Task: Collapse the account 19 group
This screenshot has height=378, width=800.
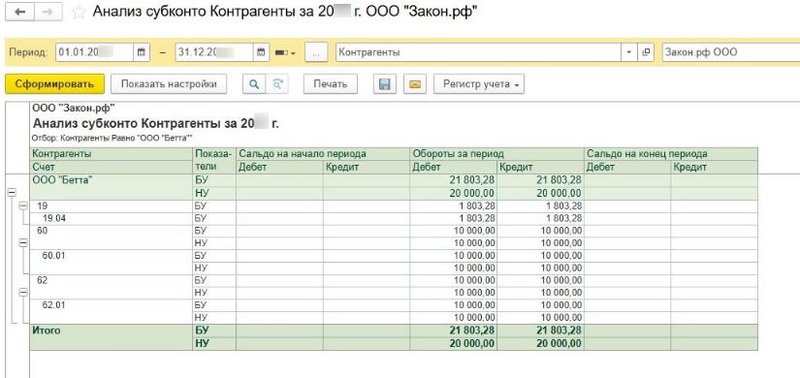Action: pyautogui.click(x=23, y=206)
